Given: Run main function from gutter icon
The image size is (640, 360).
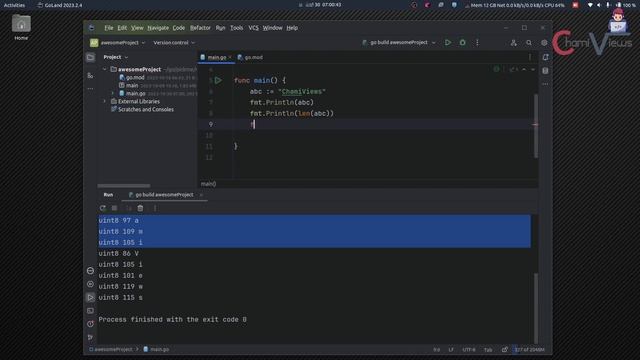Looking at the screenshot, I should [x=218, y=80].
